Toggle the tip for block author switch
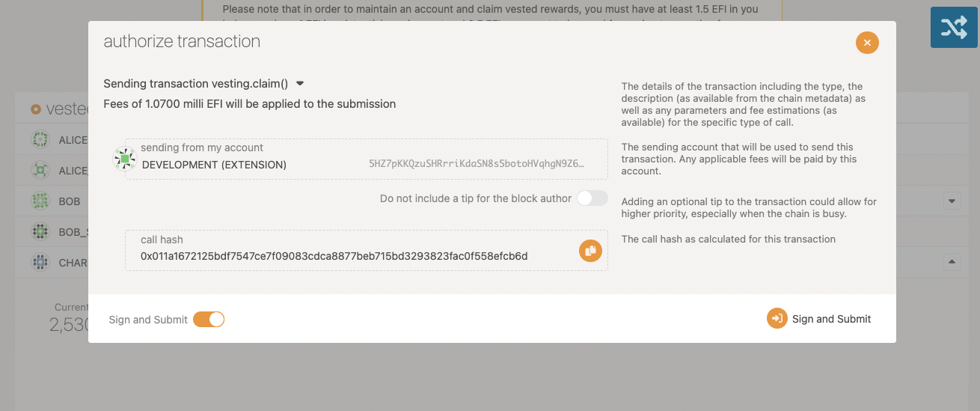 coord(592,198)
